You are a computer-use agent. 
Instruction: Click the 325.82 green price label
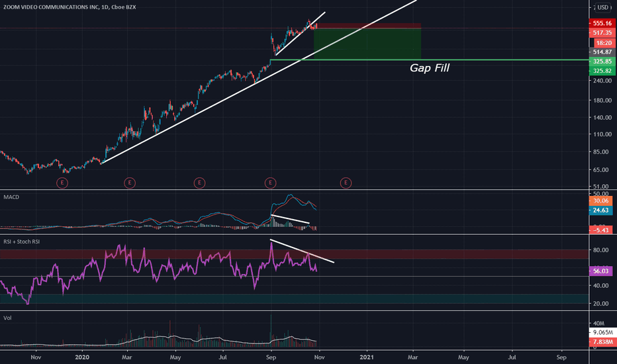click(602, 71)
